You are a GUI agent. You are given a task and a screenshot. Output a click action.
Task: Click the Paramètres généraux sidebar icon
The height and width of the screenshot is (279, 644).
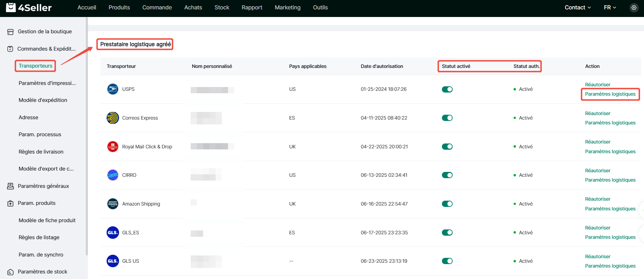(x=10, y=186)
